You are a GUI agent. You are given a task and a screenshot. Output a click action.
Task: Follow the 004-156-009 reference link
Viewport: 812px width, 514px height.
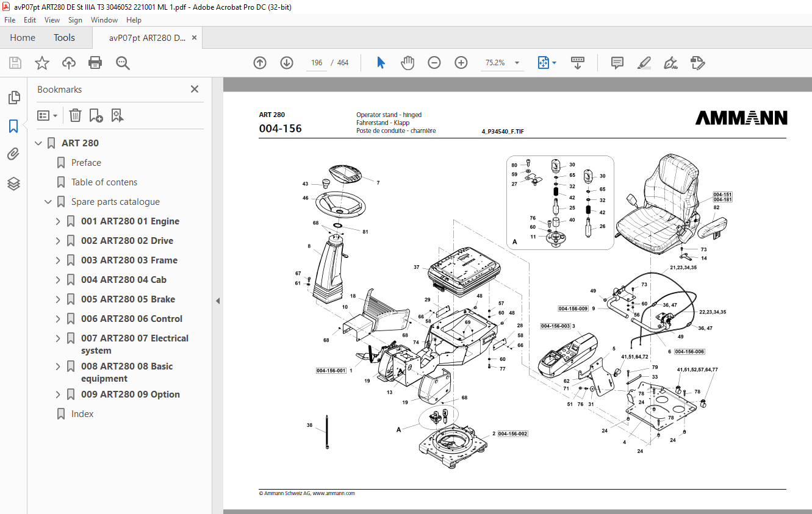(573, 309)
